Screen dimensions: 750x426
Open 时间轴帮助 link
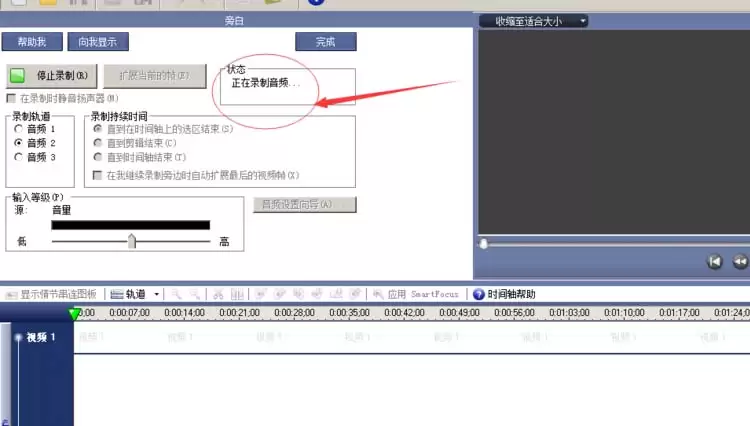coord(504,294)
